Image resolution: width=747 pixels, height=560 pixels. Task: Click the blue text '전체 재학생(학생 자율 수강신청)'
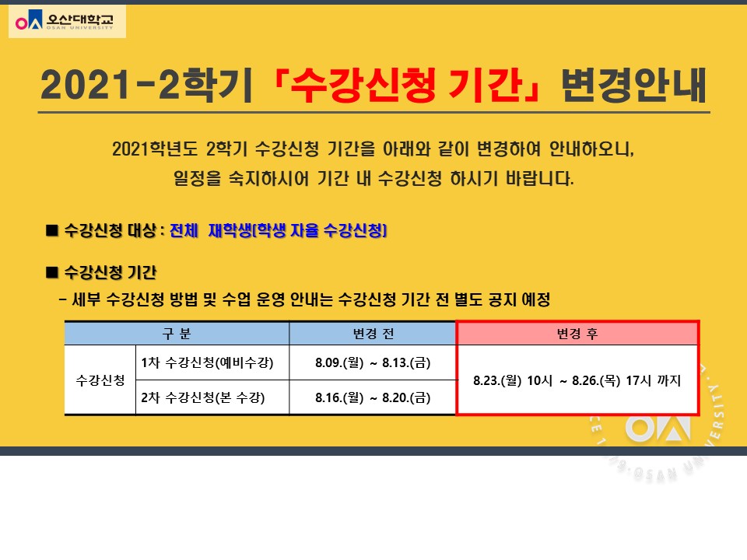click(279, 230)
